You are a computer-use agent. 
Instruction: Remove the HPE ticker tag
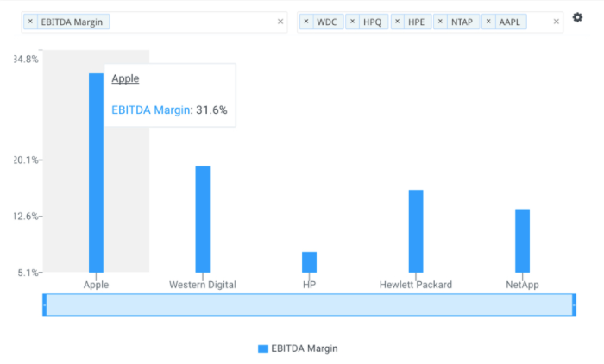(x=398, y=22)
